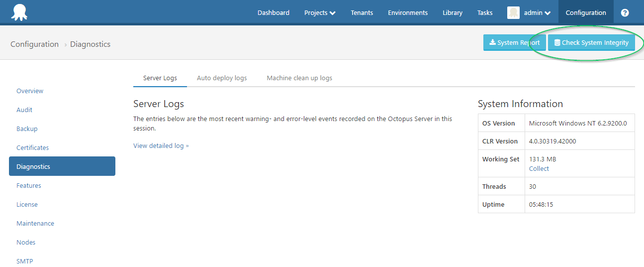Open the Tenants page
The image size is (644, 267).
pos(362,13)
